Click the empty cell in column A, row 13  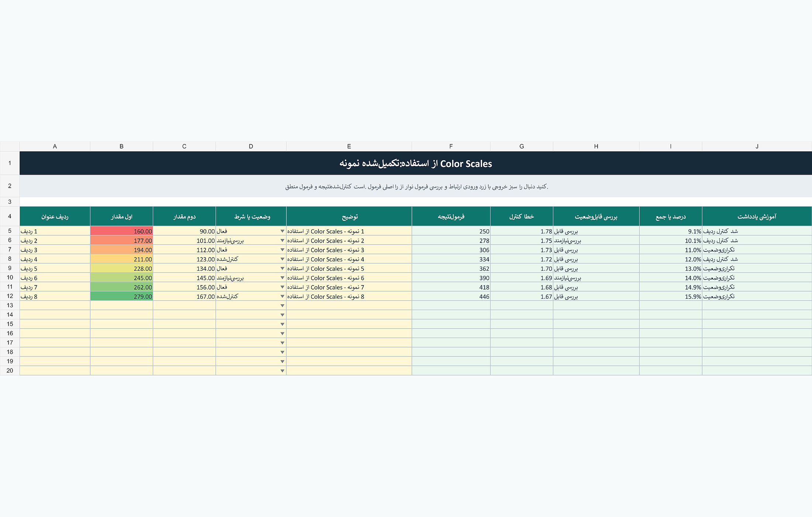pyautogui.click(x=55, y=305)
